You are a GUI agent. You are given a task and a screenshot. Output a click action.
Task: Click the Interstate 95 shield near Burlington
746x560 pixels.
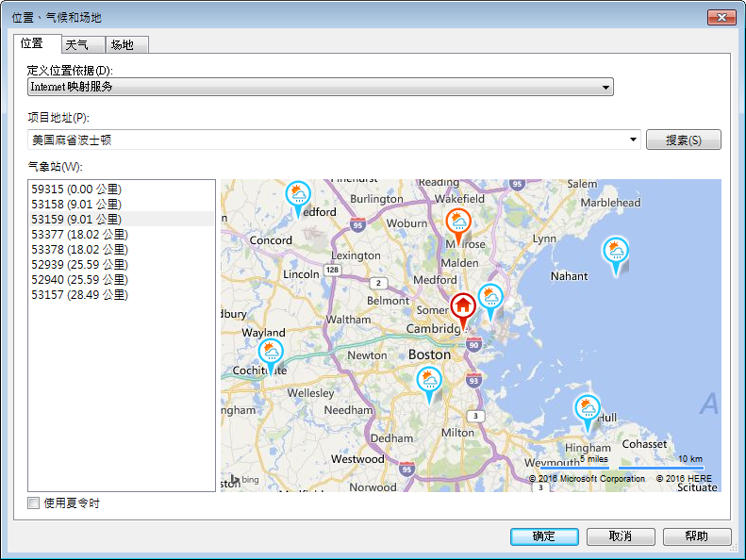(357, 225)
